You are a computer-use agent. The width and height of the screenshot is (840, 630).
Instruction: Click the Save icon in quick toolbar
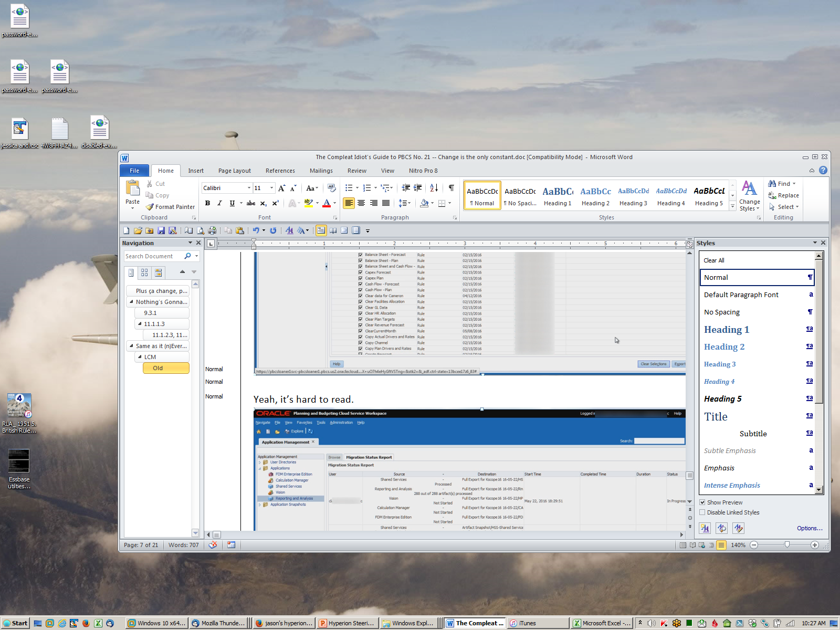point(161,230)
